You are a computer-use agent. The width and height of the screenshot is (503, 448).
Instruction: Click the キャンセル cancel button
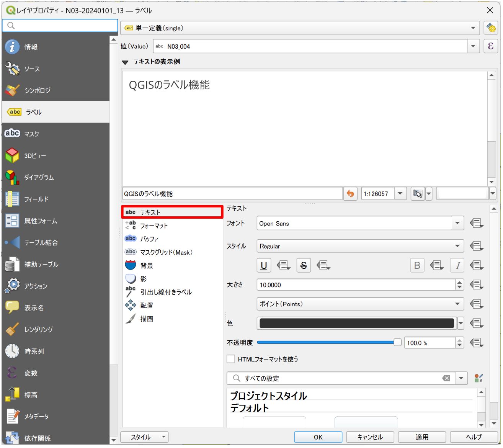click(370, 437)
